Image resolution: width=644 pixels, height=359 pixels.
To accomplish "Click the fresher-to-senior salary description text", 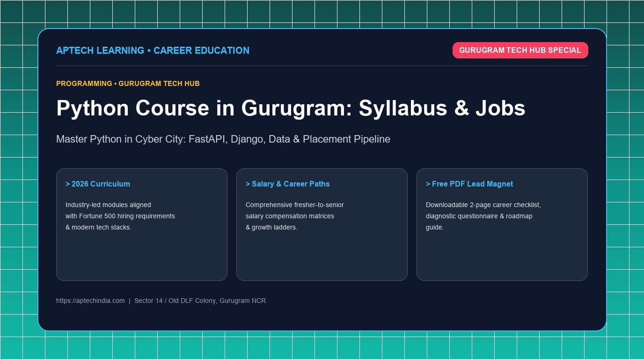I will click(295, 216).
